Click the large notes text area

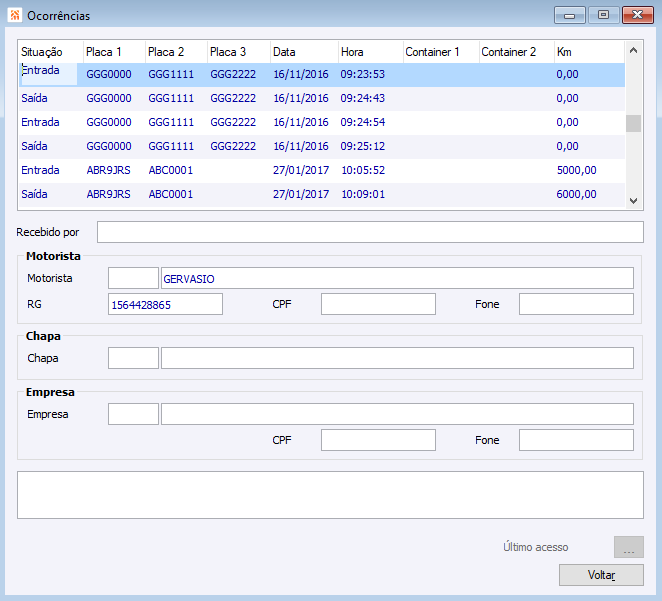tap(330, 495)
